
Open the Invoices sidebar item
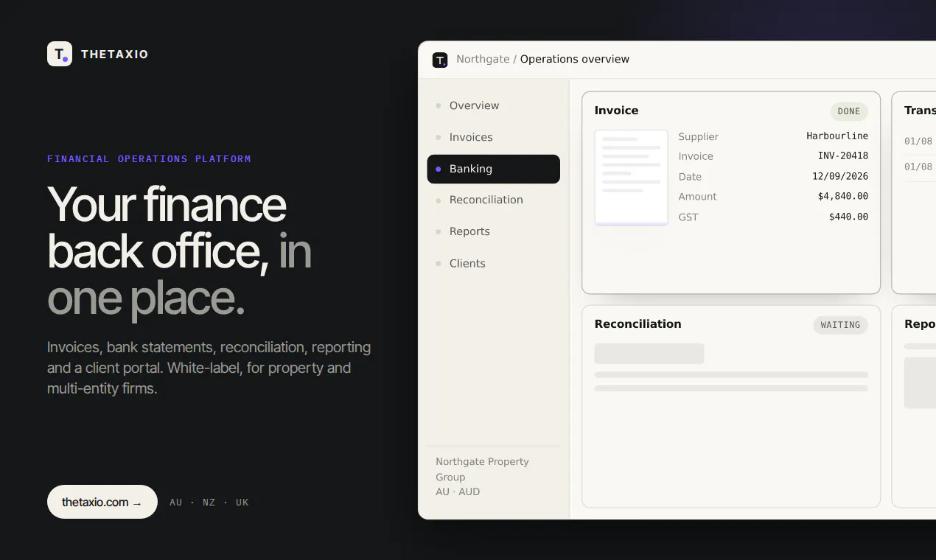[493, 137]
